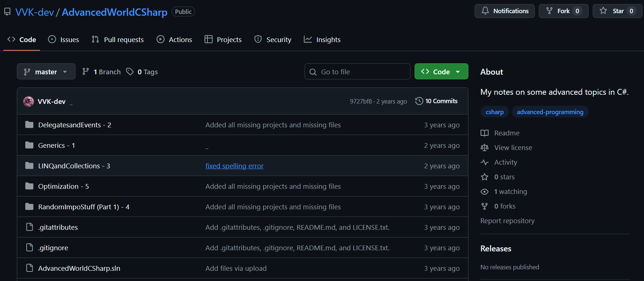This screenshot has width=644, height=281.
Task: Open VVK-dev author link in commit bar
Action: (x=52, y=101)
